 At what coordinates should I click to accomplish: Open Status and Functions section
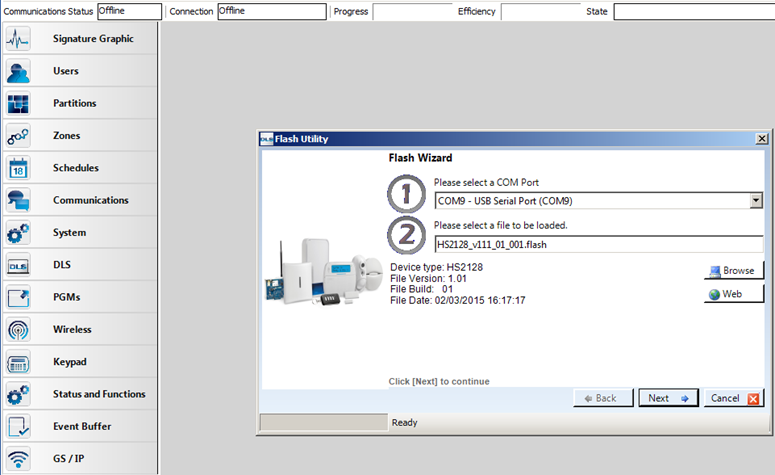click(x=98, y=394)
